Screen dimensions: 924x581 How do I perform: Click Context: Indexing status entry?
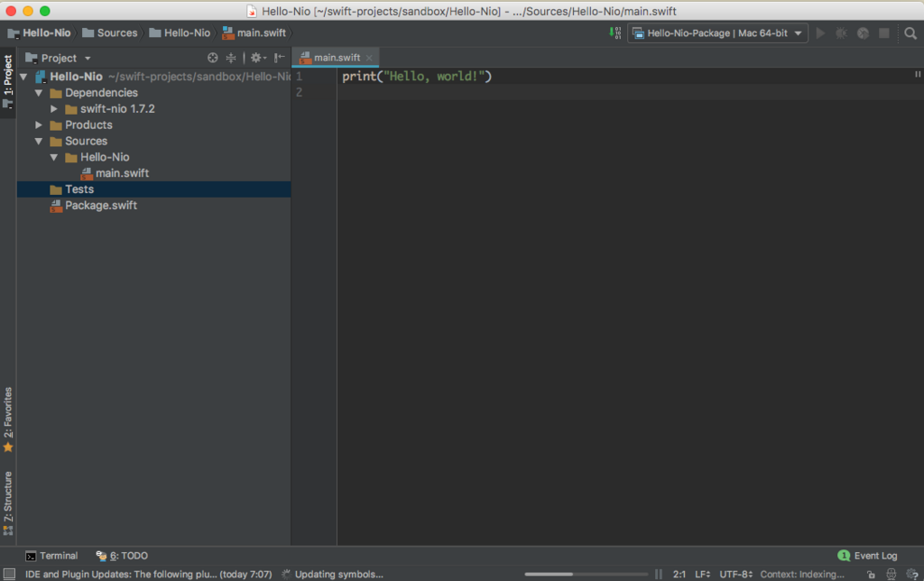click(x=802, y=574)
